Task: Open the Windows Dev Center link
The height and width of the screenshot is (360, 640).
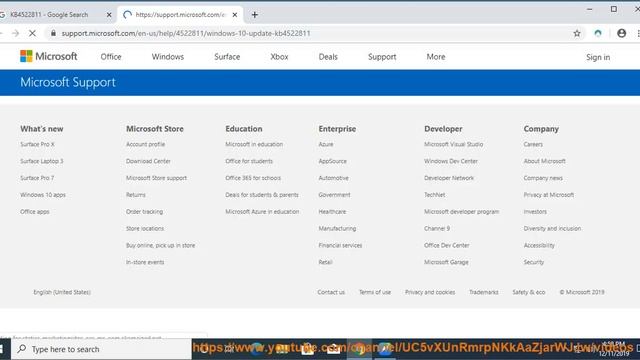Action: 451,161
